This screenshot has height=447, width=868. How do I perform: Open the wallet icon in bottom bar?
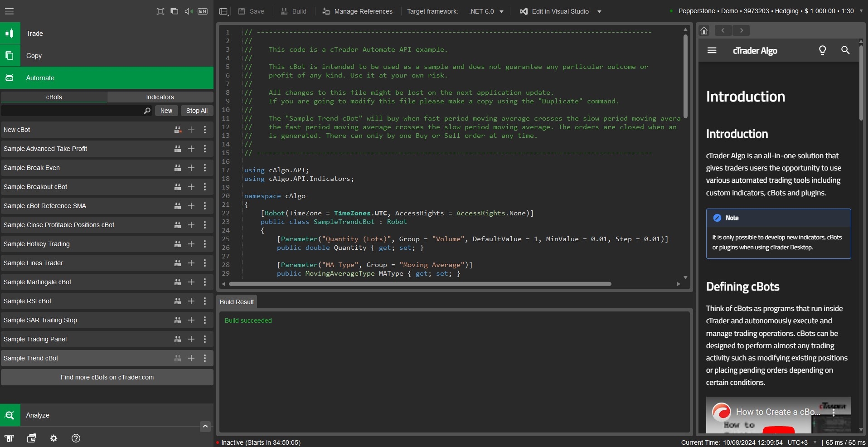tap(32, 438)
